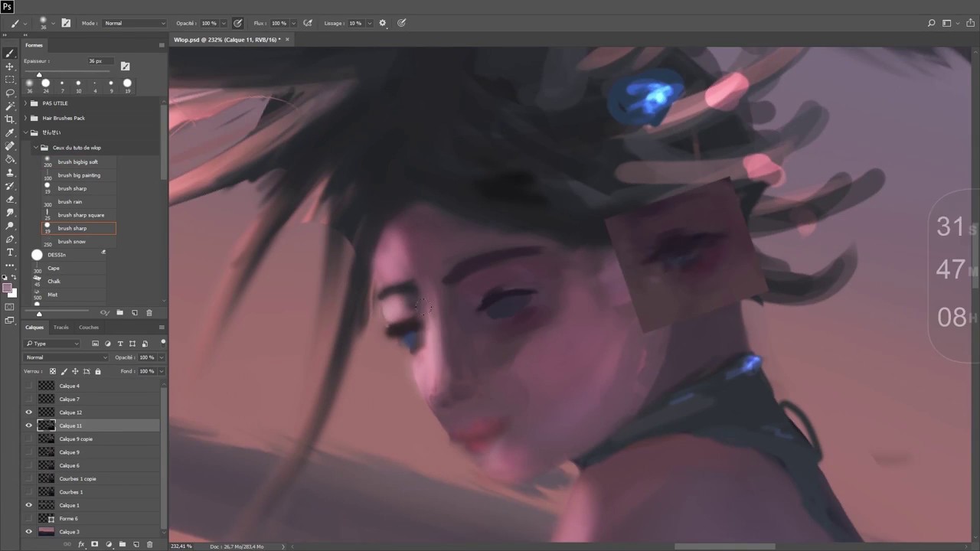Hide the Calque 1 layer
980x551 pixels.
click(x=29, y=505)
